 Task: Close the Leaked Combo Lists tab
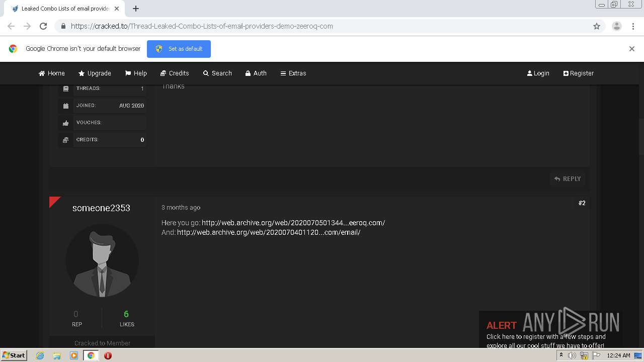pyautogui.click(x=117, y=9)
